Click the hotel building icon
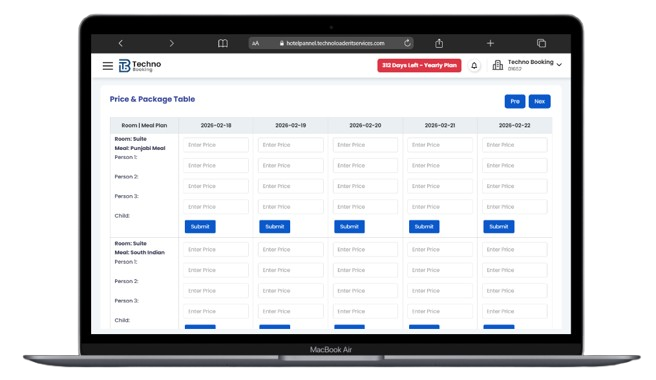This screenshot has width=656, height=380. [x=497, y=65]
